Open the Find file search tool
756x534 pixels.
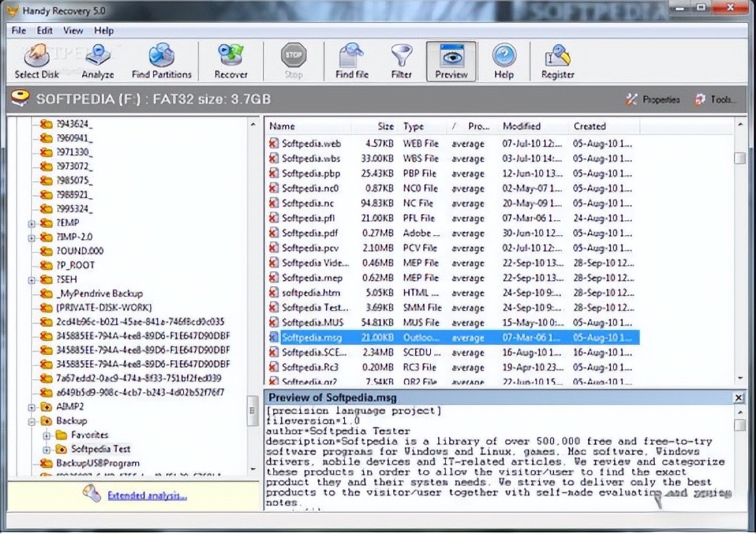pos(352,61)
